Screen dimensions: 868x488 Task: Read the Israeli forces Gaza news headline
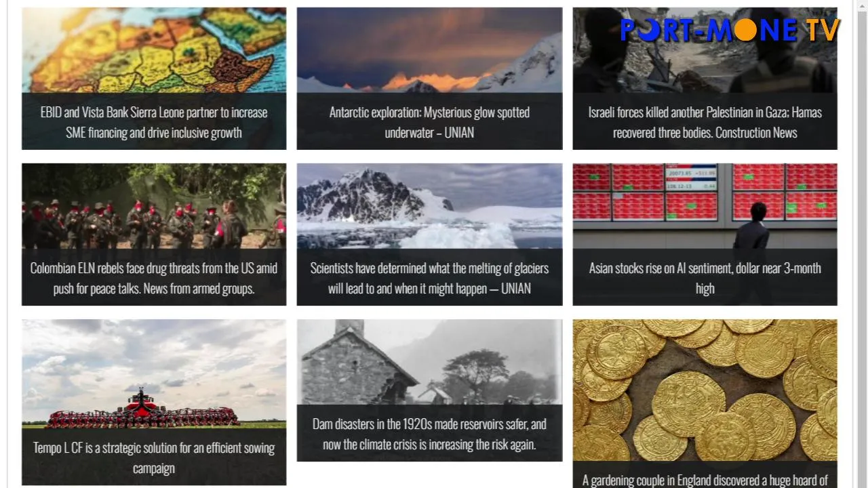point(705,123)
